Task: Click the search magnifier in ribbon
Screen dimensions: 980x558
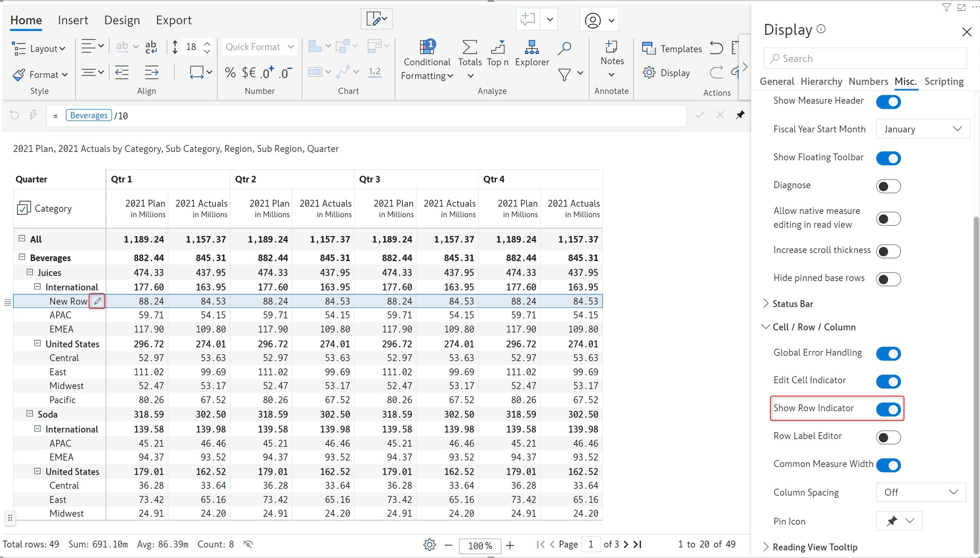Action: (x=564, y=48)
